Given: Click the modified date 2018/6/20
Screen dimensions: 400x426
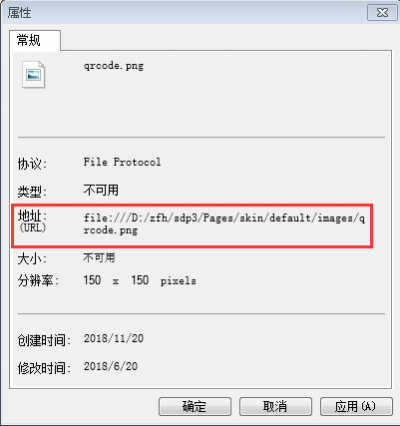Looking at the screenshot, I should pyautogui.click(x=111, y=366).
